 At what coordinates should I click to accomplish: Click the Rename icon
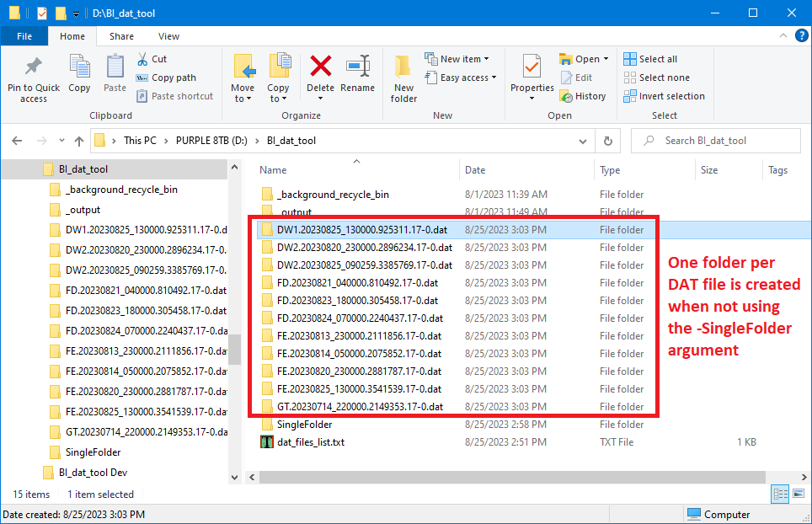(x=358, y=67)
